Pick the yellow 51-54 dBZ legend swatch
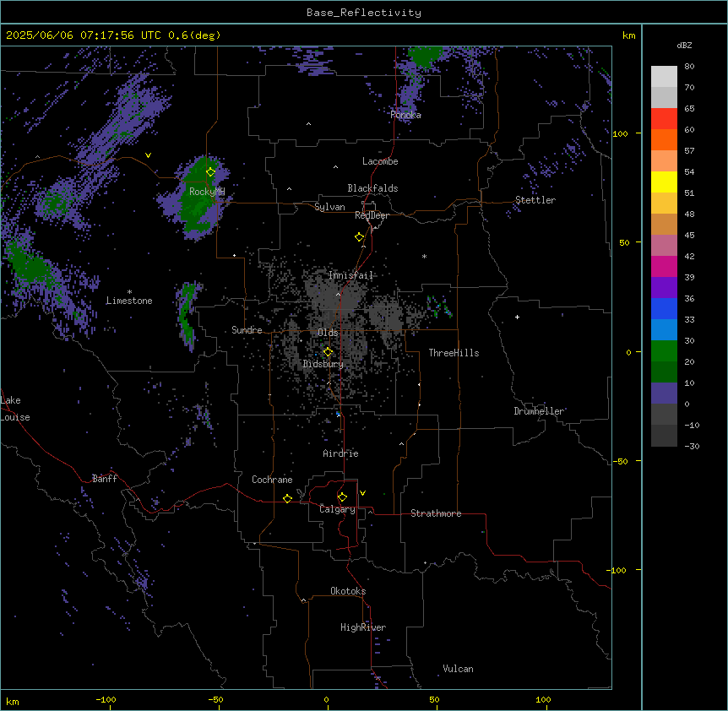The width and height of the screenshot is (728, 711). click(664, 182)
